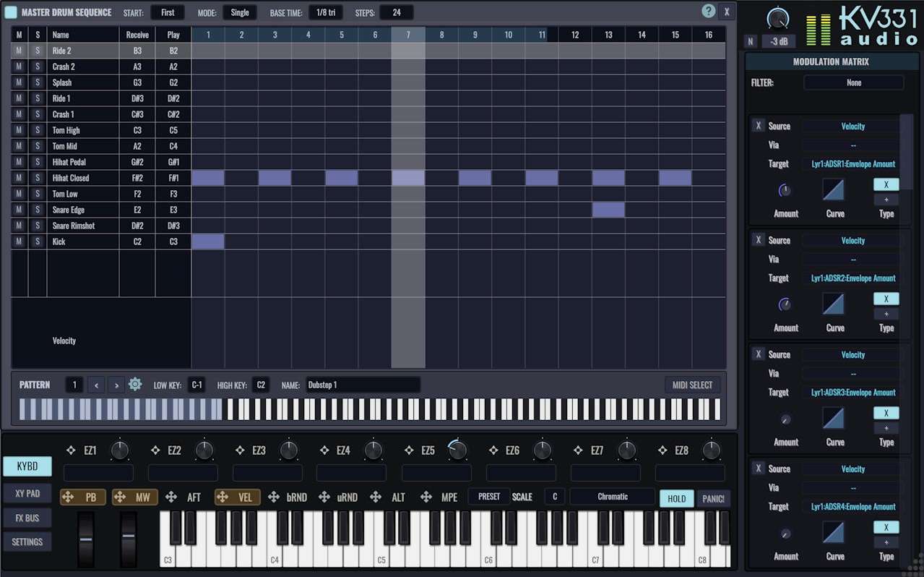Click the X delete icon on first modulation slot

[759, 125]
